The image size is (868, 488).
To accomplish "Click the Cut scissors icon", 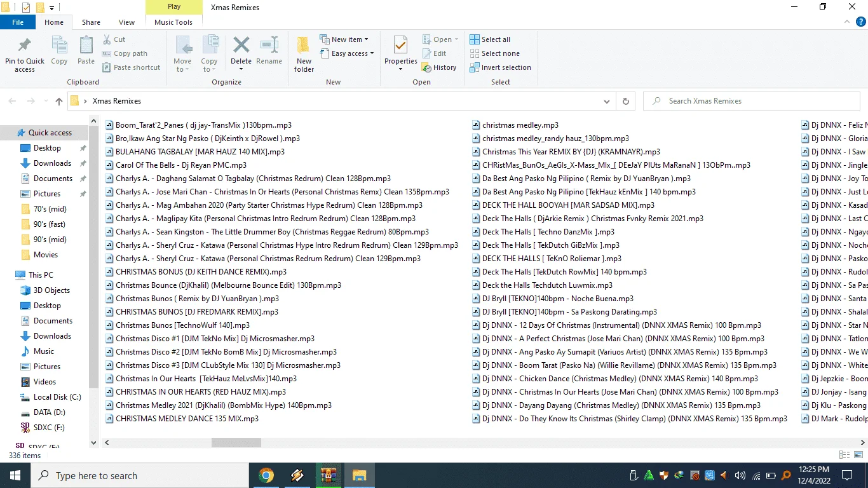I will pos(107,39).
